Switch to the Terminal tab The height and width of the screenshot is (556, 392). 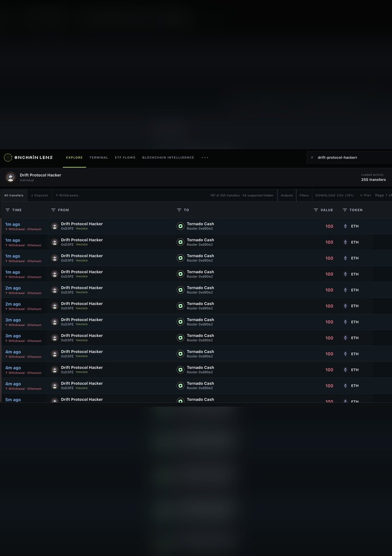tap(99, 158)
